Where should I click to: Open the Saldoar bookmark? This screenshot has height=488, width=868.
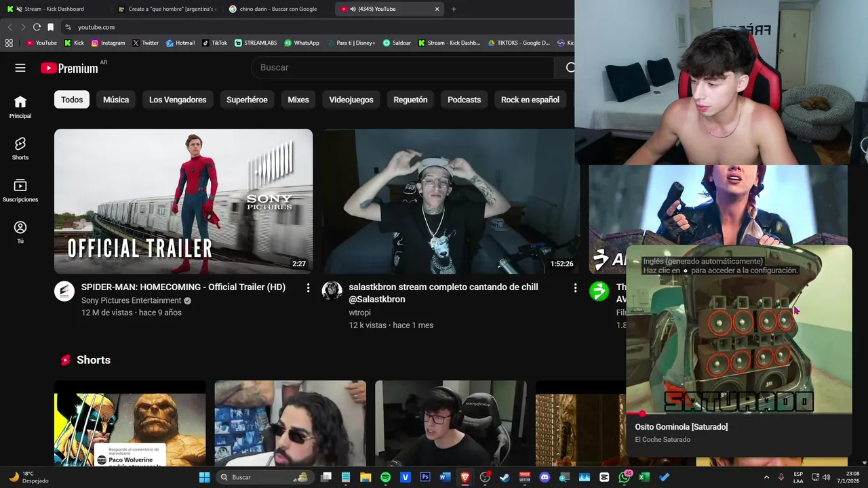[397, 43]
